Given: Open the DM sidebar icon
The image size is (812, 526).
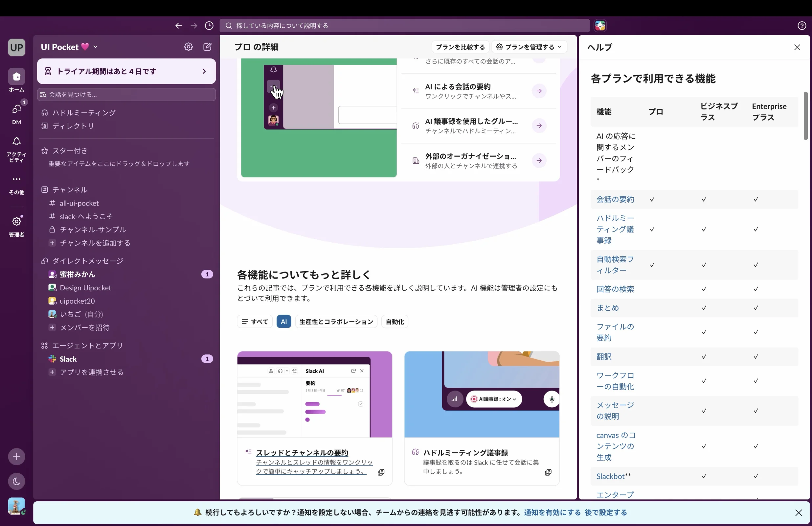Looking at the screenshot, I should point(16,113).
